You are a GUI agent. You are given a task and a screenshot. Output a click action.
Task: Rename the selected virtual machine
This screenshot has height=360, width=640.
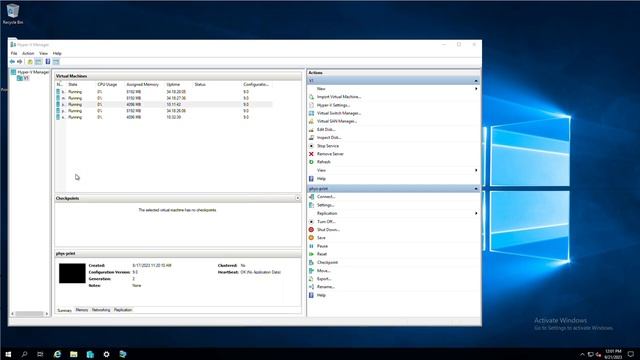(x=325, y=287)
